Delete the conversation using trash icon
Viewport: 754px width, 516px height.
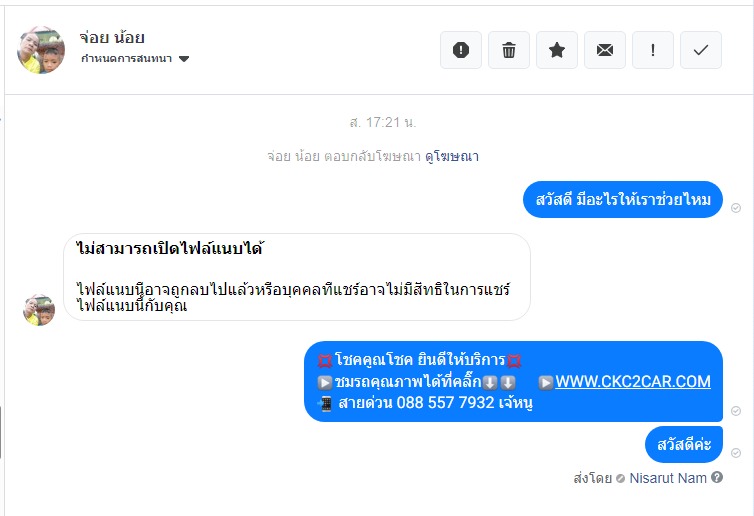509,50
